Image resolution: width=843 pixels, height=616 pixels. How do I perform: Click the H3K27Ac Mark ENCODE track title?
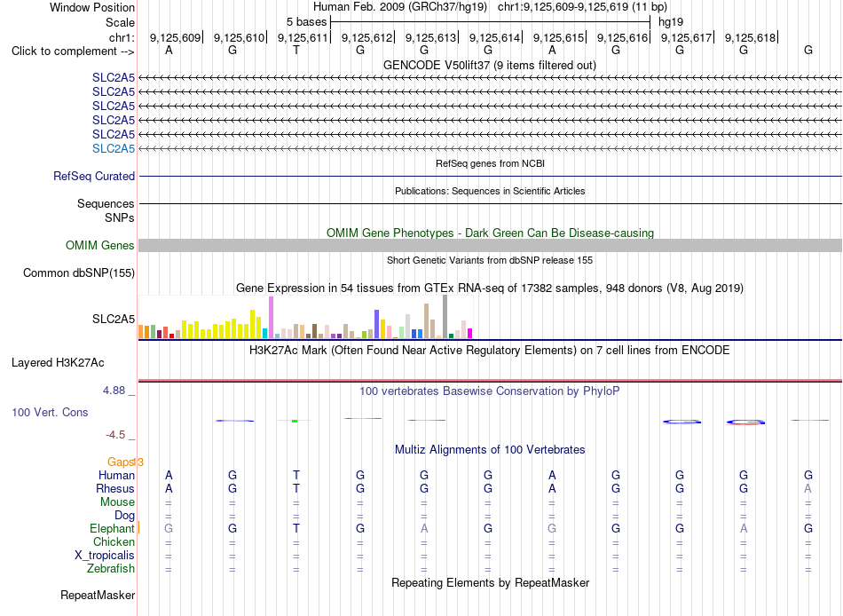(x=489, y=351)
